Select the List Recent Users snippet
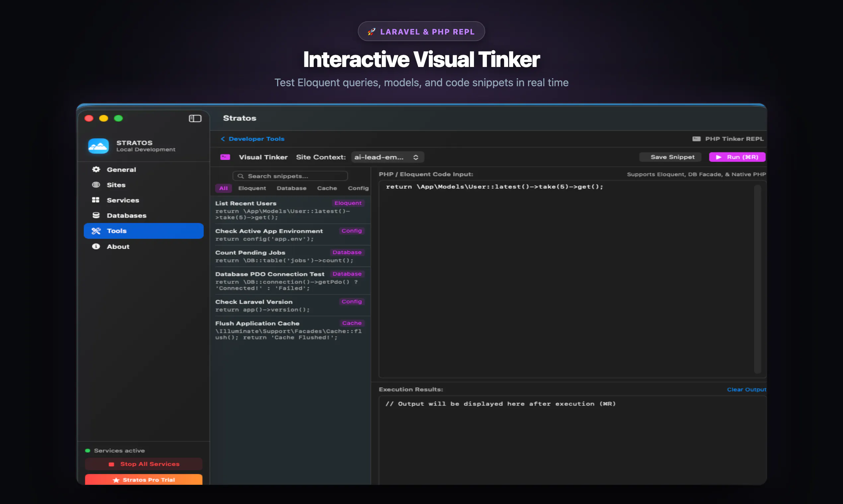Viewport: 843px width, 504px height. [290, 210]
